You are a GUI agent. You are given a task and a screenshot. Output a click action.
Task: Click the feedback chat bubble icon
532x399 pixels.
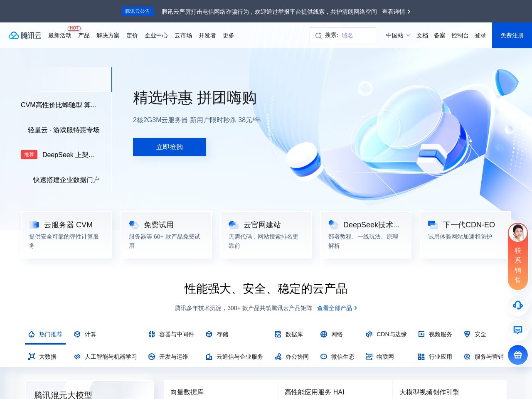point(517,330)
